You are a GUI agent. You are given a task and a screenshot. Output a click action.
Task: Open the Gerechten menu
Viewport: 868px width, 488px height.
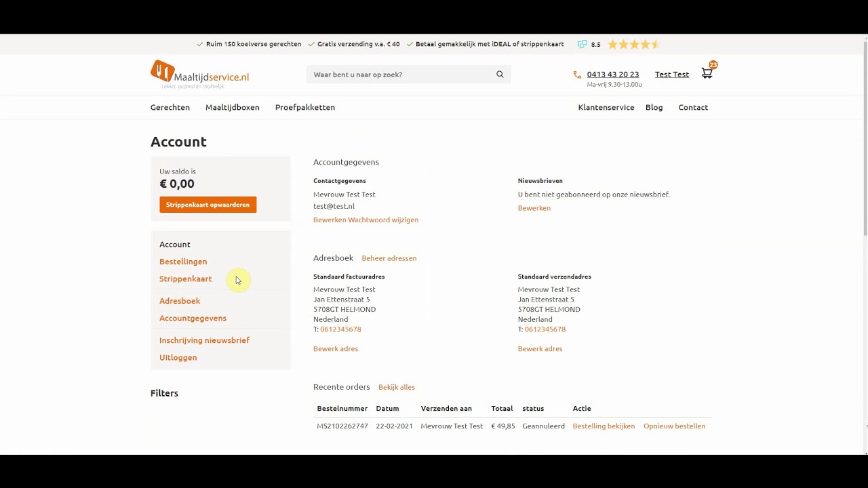pyautogui.click(x=170, y=107)
